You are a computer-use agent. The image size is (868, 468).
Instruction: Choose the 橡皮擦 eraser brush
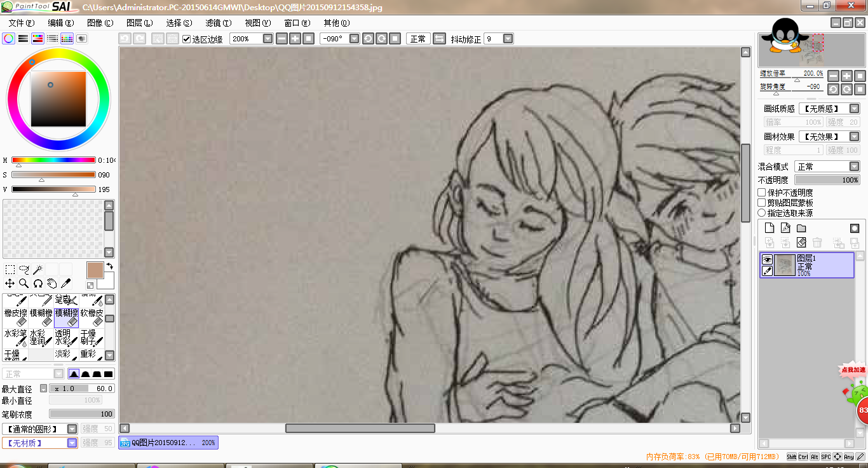pos(16,317)
